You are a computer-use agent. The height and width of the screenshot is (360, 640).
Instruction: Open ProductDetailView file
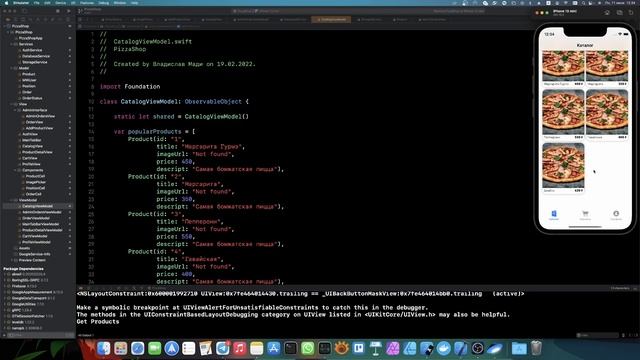tap(37, 152)
